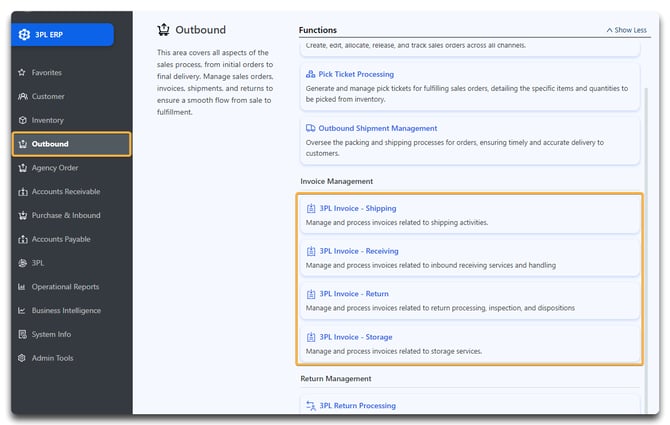Click the Operational Reports chart icon
Viewport: 670px width, 425px height.
point(22,287)
